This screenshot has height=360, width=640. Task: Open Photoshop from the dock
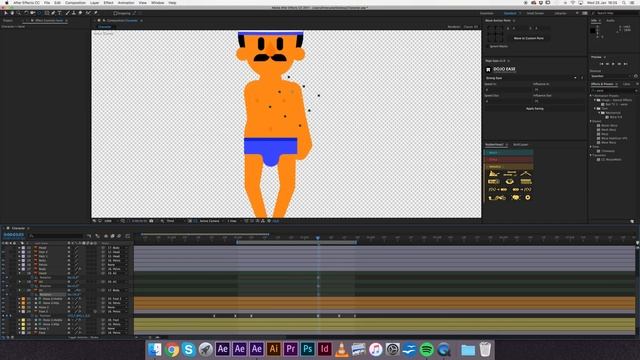point(308,349)
